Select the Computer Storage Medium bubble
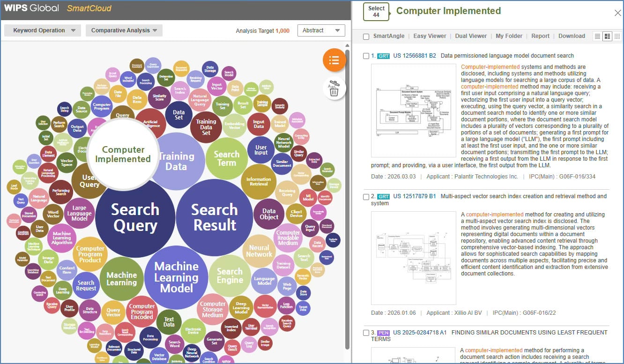 coord(213,310)
